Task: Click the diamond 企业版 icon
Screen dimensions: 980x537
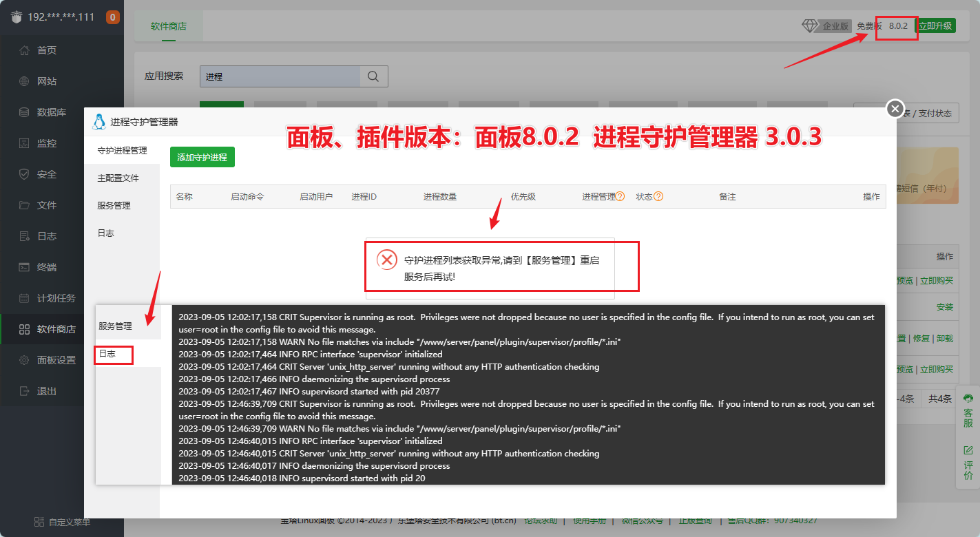Action: (810, 25)
